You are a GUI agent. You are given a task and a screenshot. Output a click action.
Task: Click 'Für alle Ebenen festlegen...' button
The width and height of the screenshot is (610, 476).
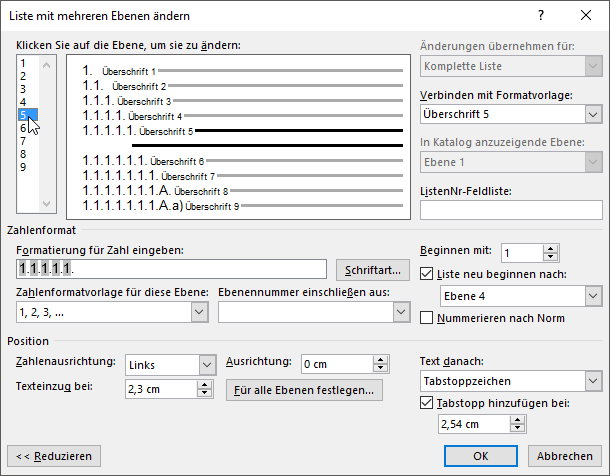pyautogui.click(x=304, y=390)
